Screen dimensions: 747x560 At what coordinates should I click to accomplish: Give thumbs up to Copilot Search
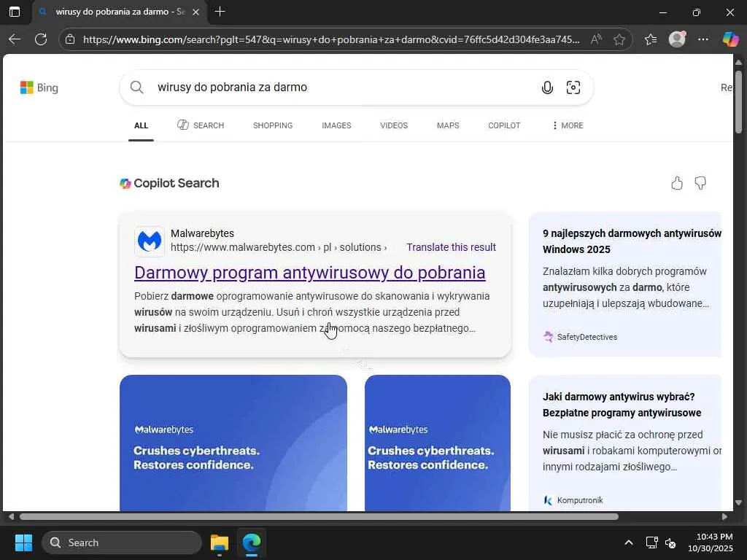click(676, 183)
